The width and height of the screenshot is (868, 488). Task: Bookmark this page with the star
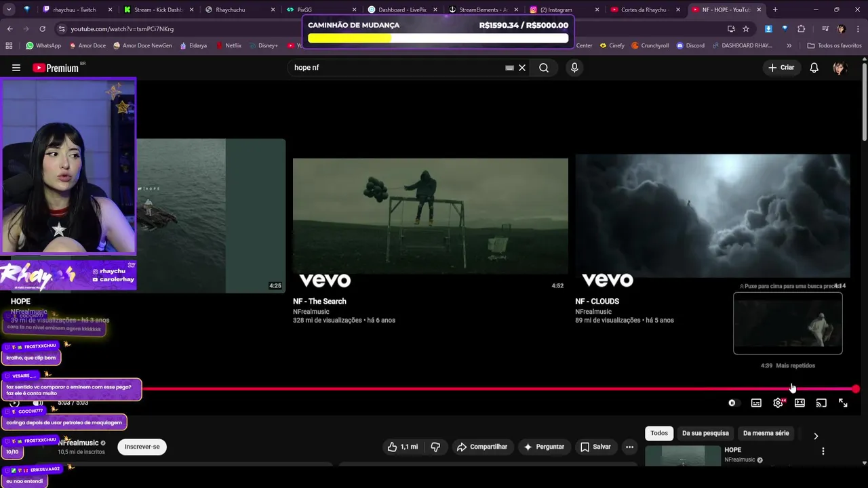pyautogui.click(x=746, y=29)
